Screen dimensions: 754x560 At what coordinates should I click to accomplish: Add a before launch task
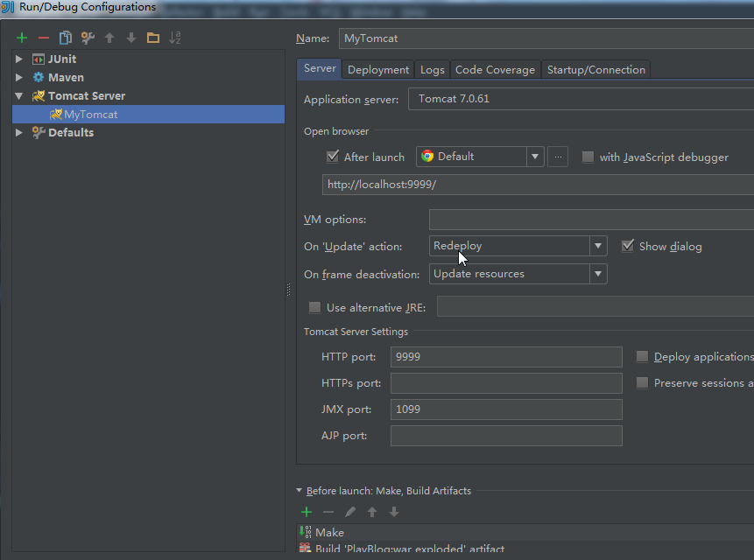307,512
